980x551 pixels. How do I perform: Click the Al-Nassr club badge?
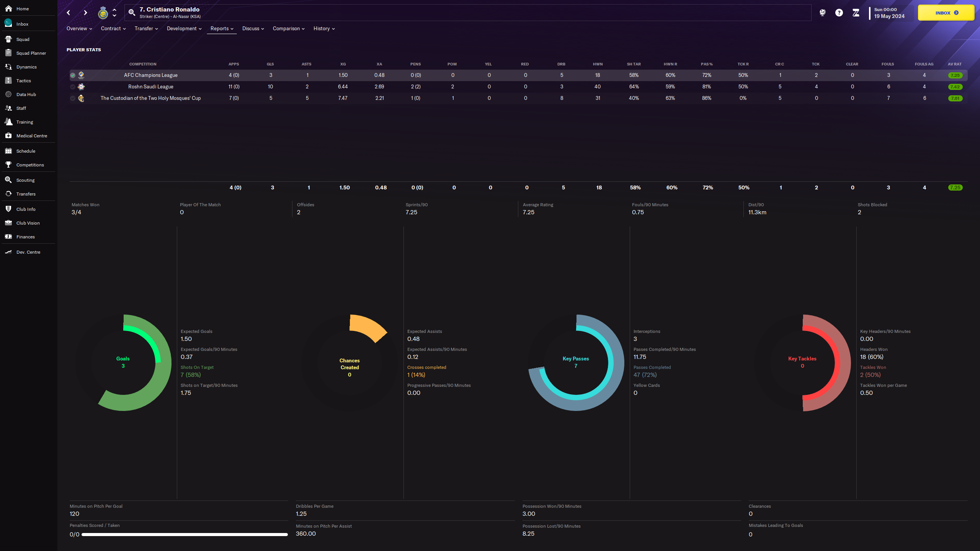click(103, 13)
